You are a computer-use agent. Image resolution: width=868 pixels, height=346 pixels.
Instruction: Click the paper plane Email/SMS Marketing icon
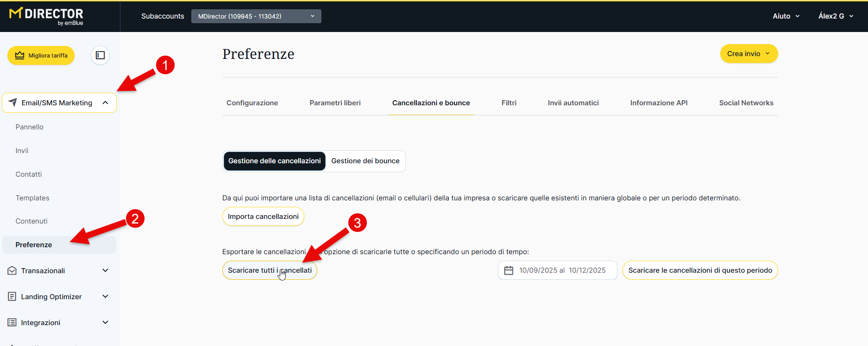point(13,103)
